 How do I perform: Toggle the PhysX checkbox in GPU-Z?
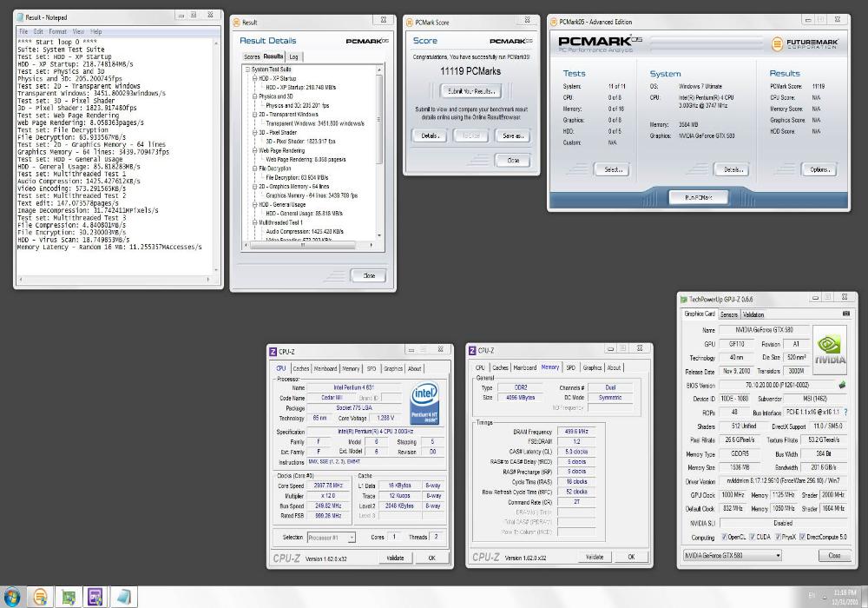tap(778, 537)
